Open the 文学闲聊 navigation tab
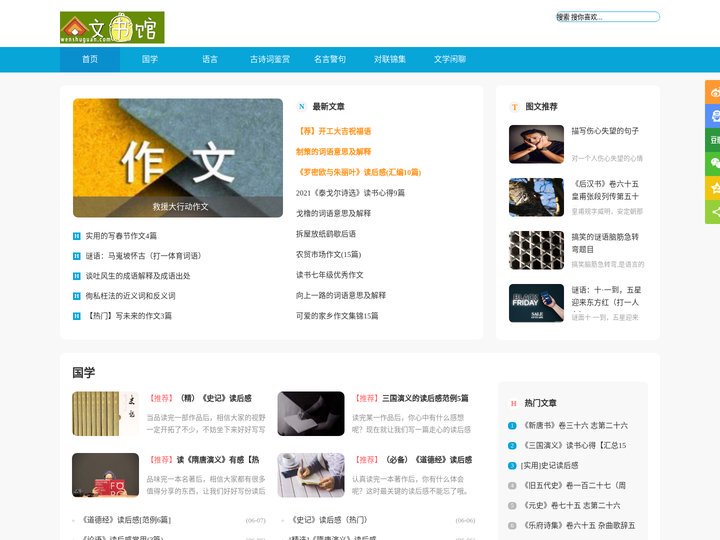 450,59
